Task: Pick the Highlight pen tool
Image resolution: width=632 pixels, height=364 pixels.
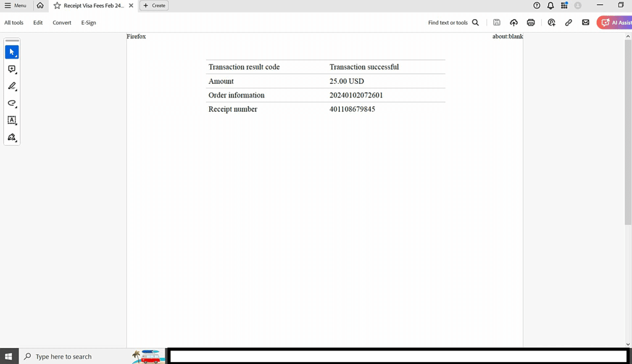Action: 12,86
